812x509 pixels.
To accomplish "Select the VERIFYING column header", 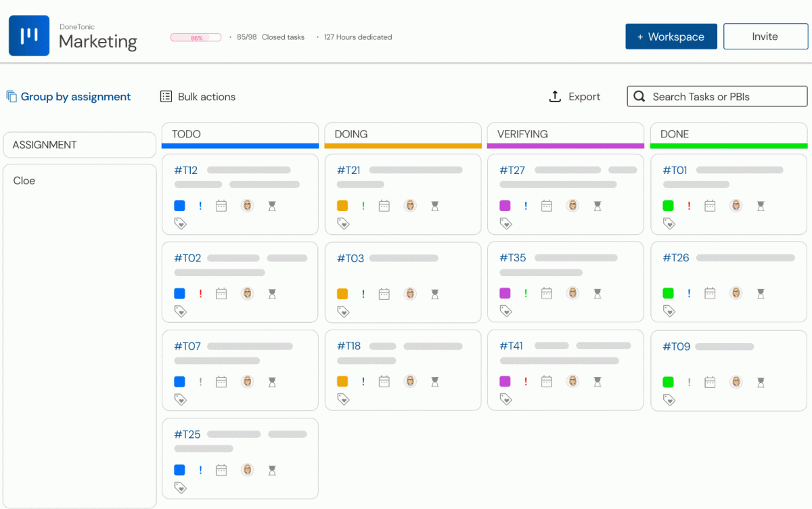I will 565,134.
